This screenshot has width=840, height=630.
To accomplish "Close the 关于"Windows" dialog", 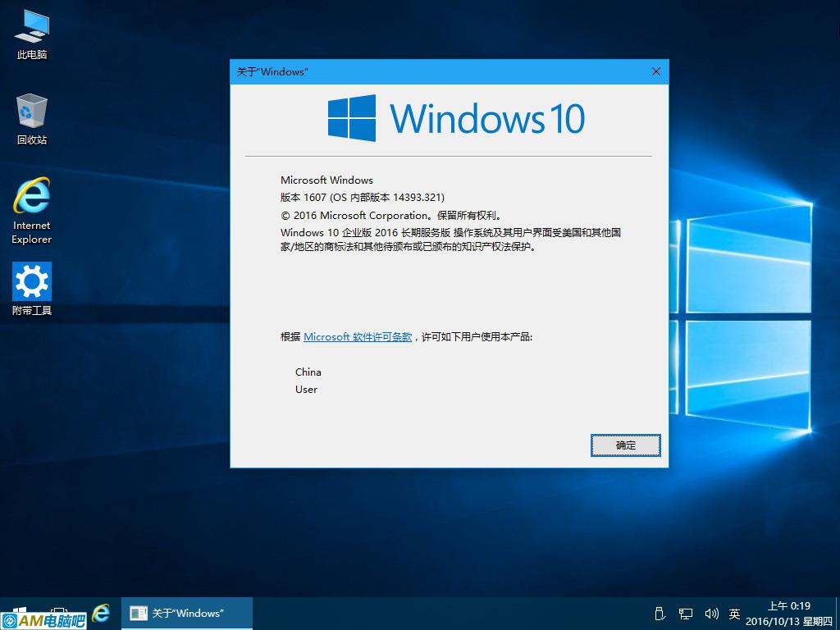I will point(655,72).
